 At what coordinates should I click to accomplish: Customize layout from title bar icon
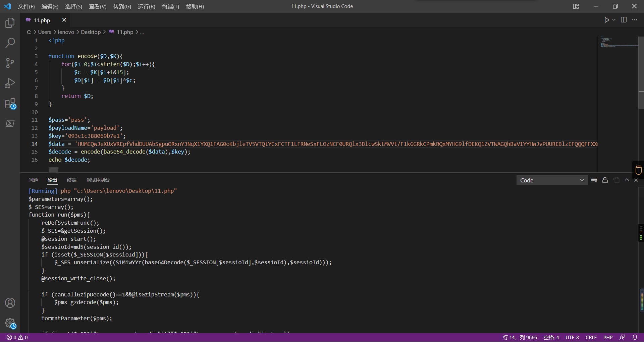pyautogui.click(x=576, y=6)
